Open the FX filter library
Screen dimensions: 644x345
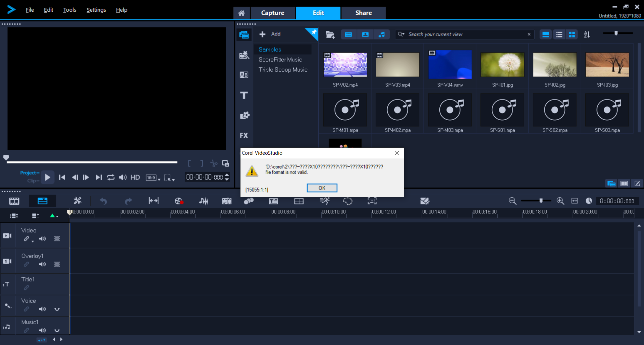point(244,136)
